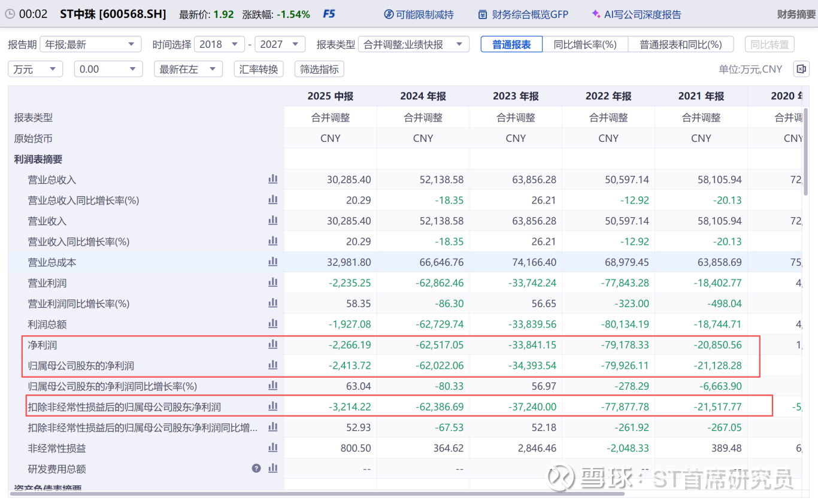The width and height of the screenshot is (818, 504).
Task: Click the AI写公司深度报告 sparkle icon
Action: [x=596, y=14]
